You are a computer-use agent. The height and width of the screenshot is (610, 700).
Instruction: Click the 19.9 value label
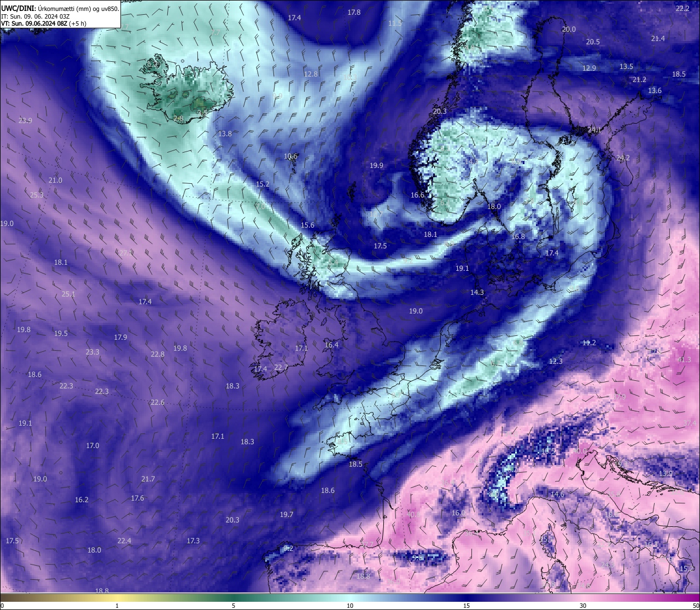click(x=376, y=165)
